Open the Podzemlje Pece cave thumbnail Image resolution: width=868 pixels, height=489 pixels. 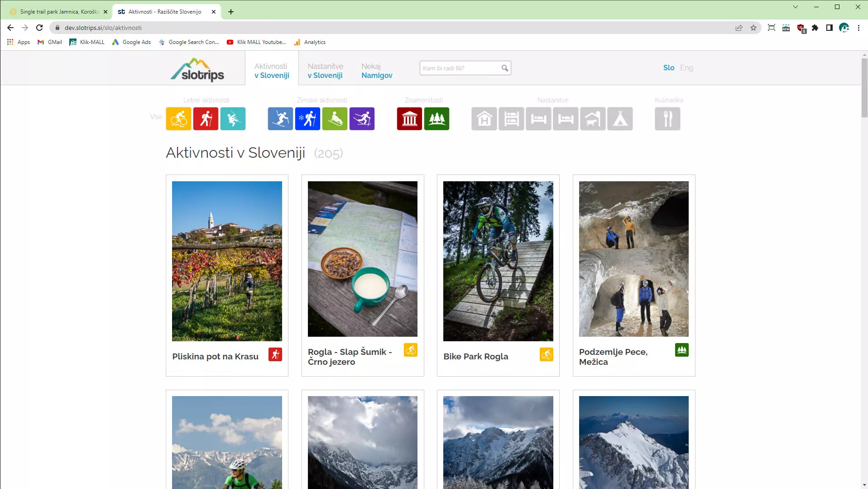[633, 259]
